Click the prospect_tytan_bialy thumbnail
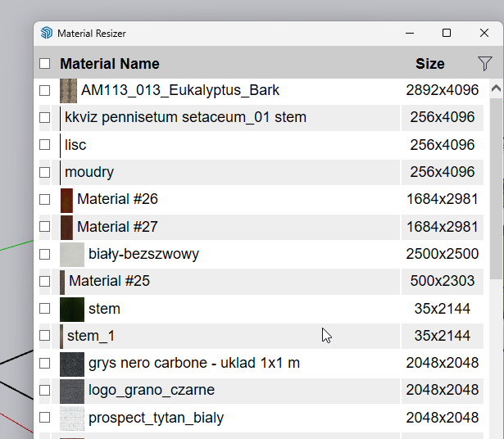 [72, 419]
